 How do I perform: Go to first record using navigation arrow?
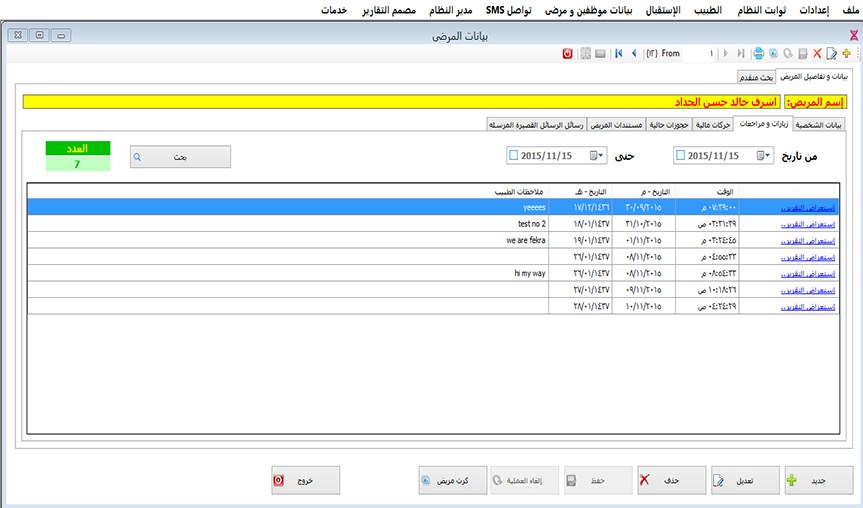coord(619,53)
